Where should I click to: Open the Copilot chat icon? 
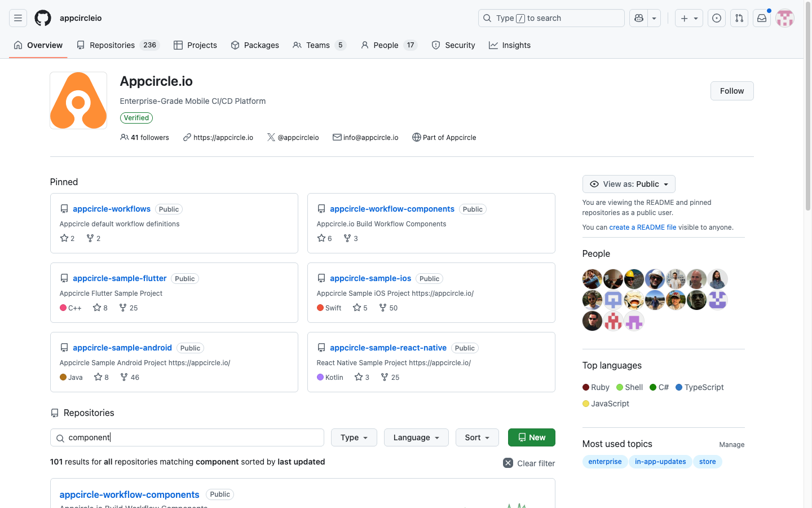coord(639,18)
